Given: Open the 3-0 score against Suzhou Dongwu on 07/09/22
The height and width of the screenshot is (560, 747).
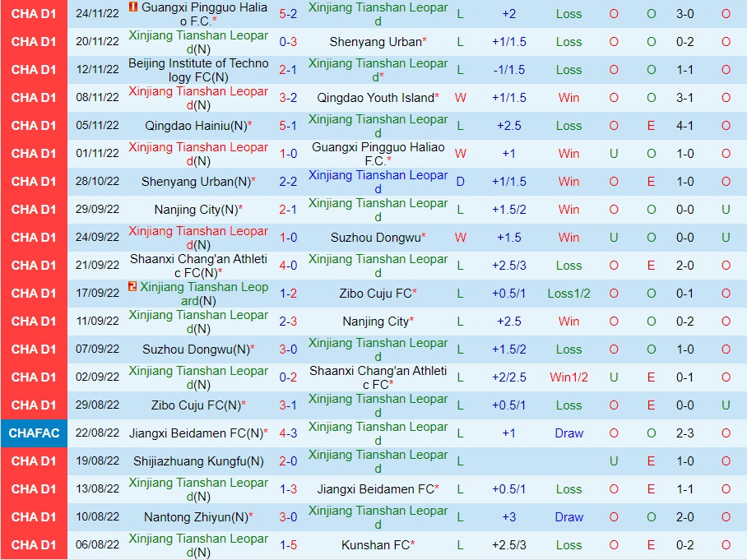Looking at the screenshot, I should (x=288, y=349).
